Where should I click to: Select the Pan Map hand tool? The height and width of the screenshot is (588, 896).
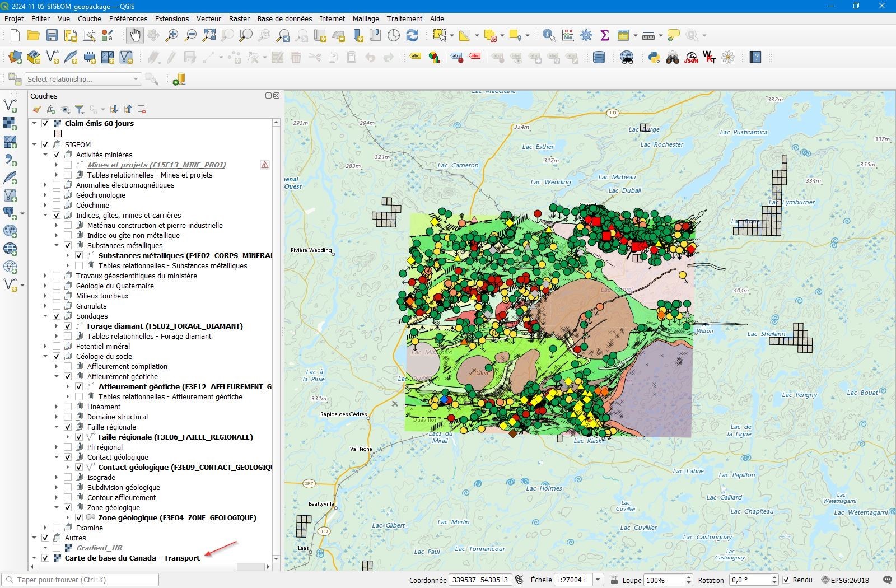(134, 35)
